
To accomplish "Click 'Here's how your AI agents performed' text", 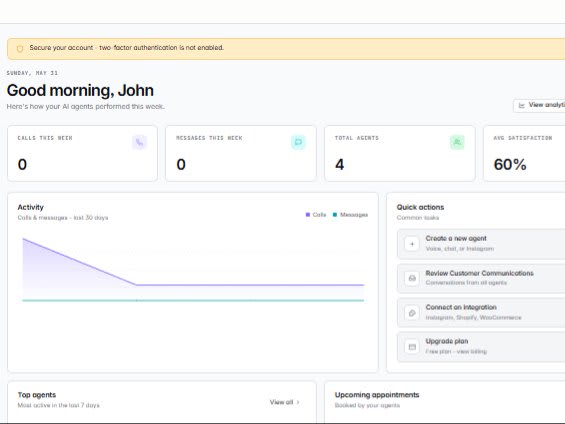I will [85, 107].
